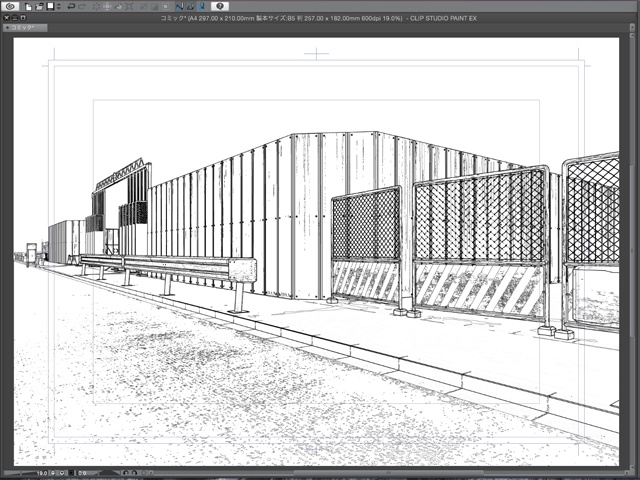Open CLIP STUDIO PAINT Support help icon
640x480 pixels.
[220, 6]
